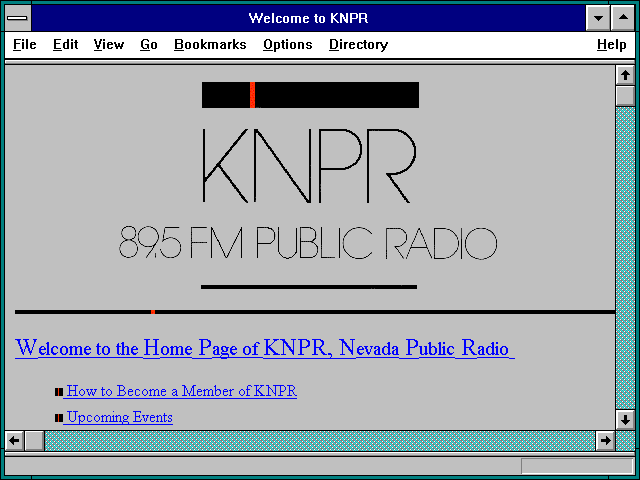Open the Options menu
The height and width of the screenshot is (480, 640).
tap(287, 44)
